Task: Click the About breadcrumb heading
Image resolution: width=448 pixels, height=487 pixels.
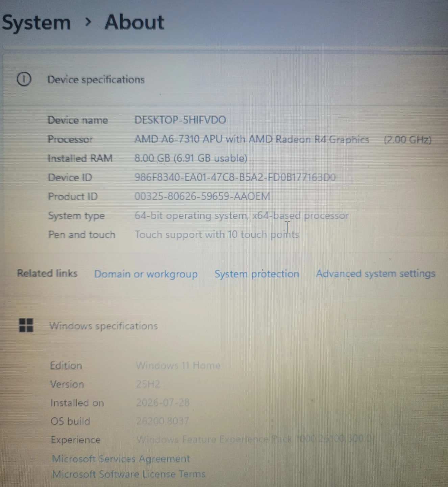Action: tap(134, 22)
